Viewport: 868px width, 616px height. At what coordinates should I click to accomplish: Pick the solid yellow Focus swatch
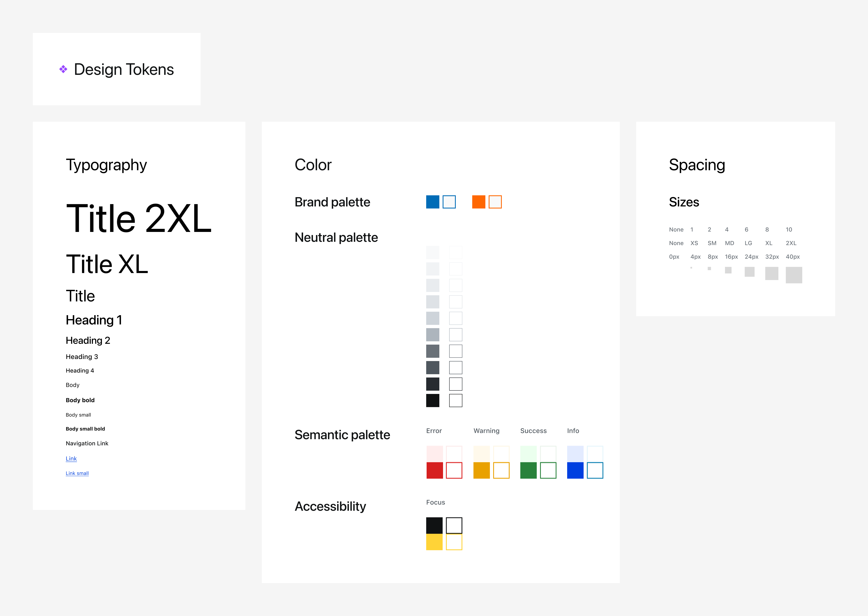(434, 542)
